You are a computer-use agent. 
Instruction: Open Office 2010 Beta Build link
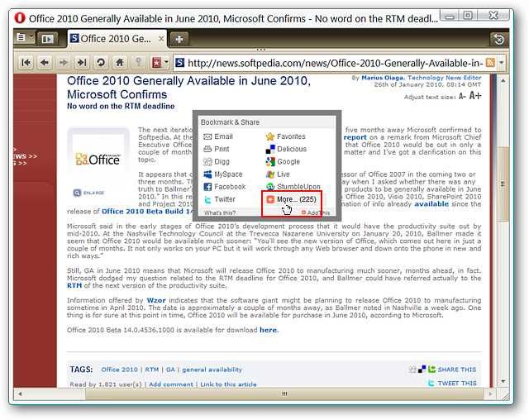click(147, 212)
